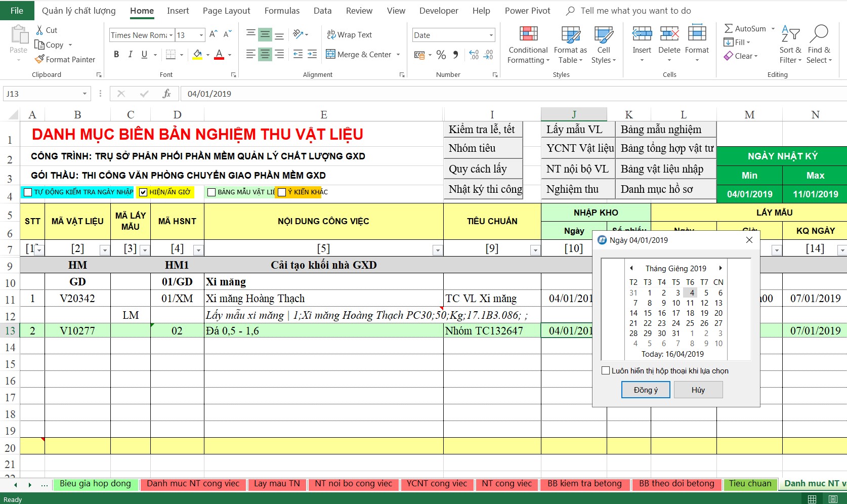Uncheck the HIỆN/ẨN GIỜ checkbox
This screenshot has width=847, height=504.
(x=143, y=192)
